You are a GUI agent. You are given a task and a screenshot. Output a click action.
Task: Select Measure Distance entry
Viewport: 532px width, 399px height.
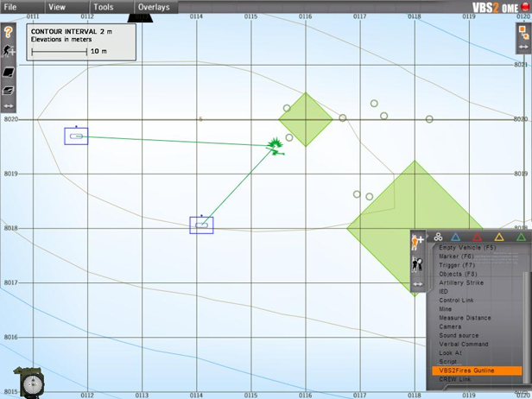(x=465, y=318)
